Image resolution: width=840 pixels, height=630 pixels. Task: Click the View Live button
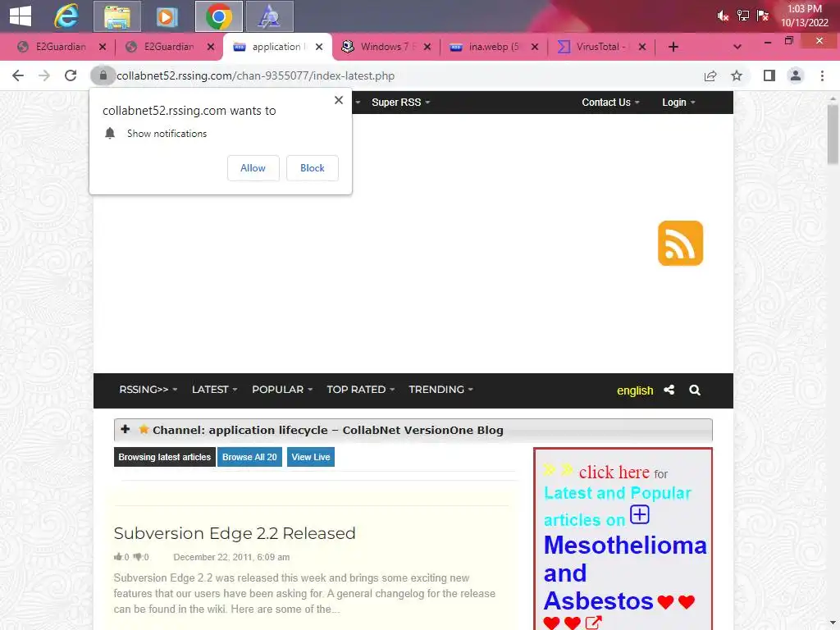[x=311, y=457]
